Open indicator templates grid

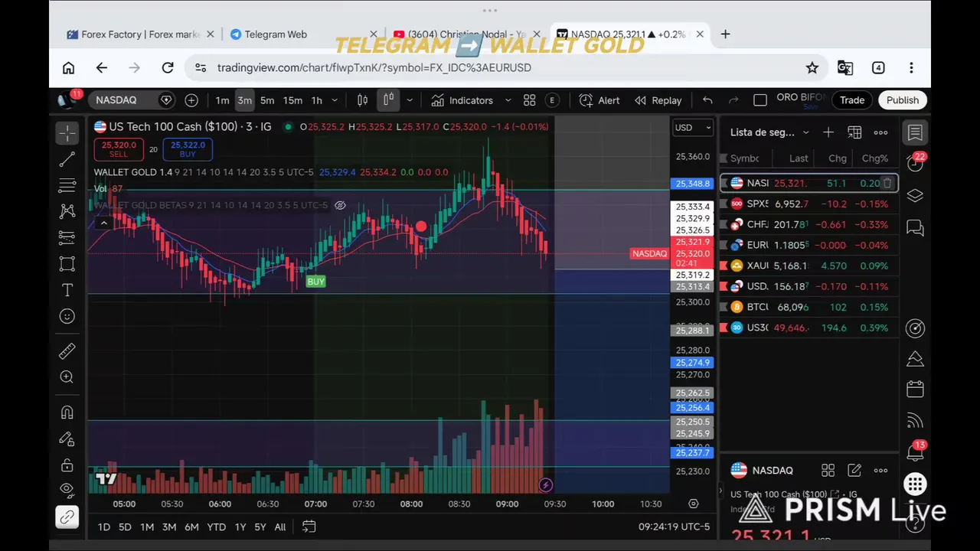[x=529, y=100]
